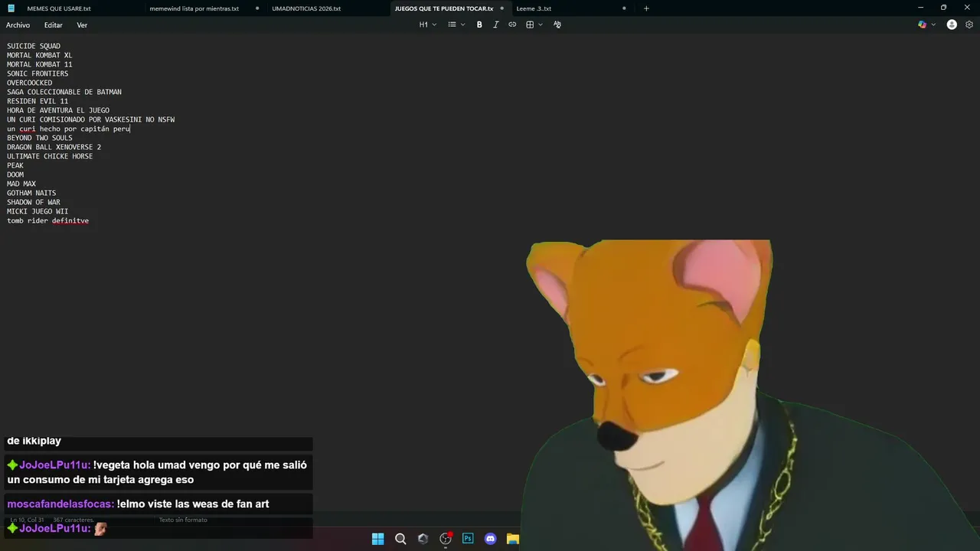This screenshot has width=980, height=551.
Task: Click moscafandelasfocas username in chat overlay
Action: tap(60, 504)
